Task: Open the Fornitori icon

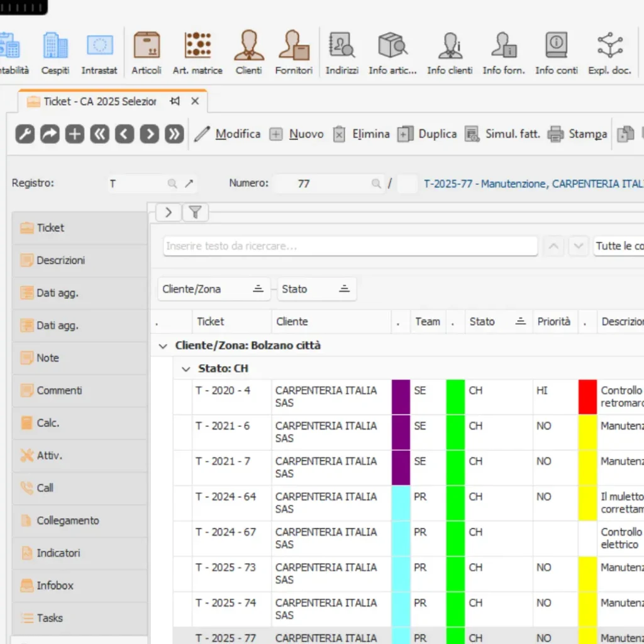Action: 294,53
